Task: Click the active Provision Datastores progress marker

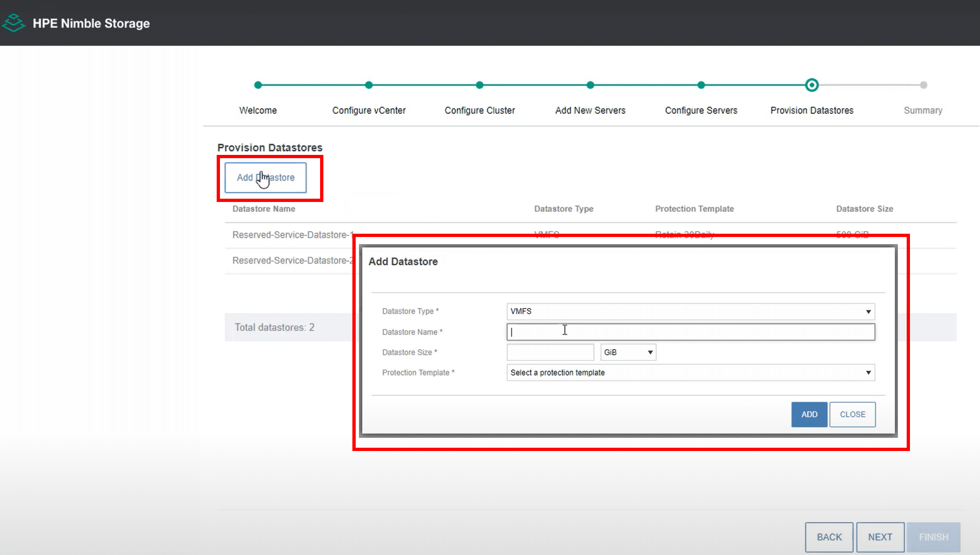Action: coord(812,85)
